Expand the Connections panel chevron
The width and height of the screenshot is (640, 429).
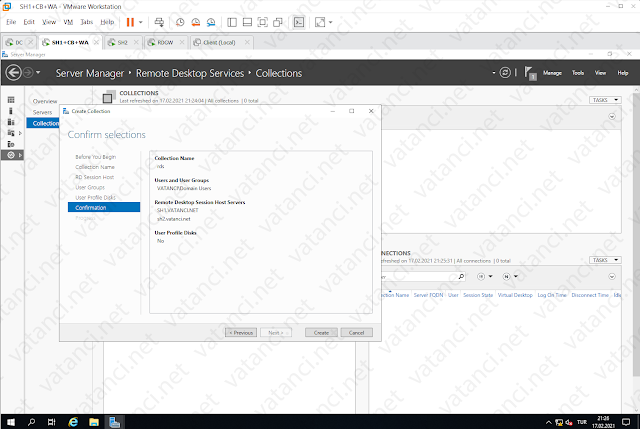point(612,277)
